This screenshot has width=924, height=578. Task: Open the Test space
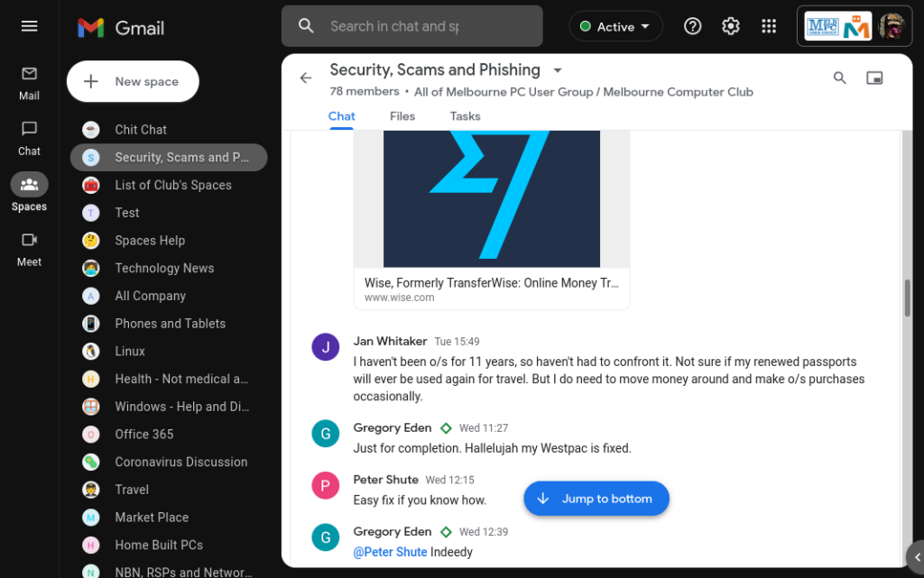pyautogui.click(x=169, y=213)
